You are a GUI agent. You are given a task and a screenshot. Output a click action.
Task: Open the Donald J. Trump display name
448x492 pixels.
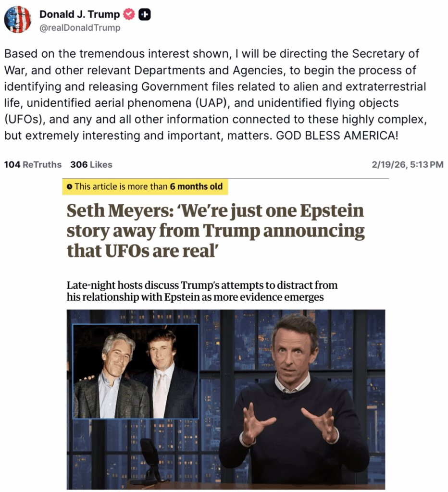79,14
